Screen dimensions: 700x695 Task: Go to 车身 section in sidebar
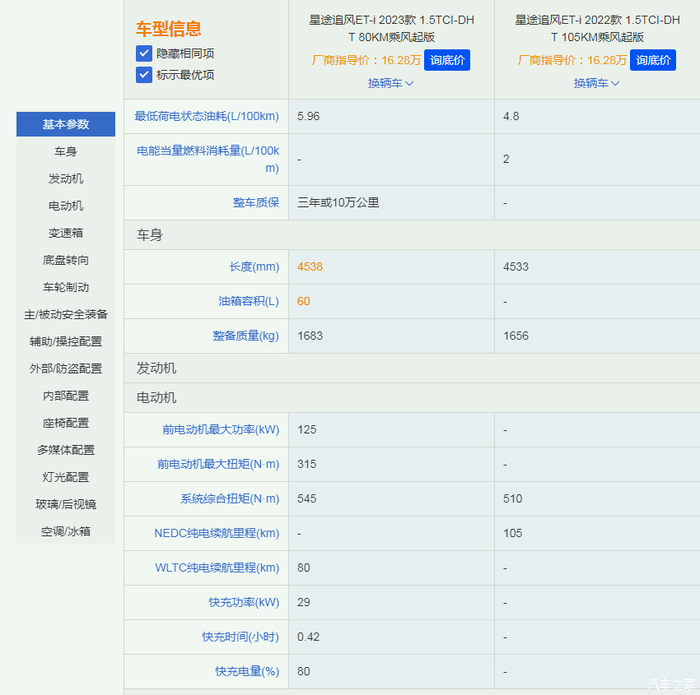(66, 152)
